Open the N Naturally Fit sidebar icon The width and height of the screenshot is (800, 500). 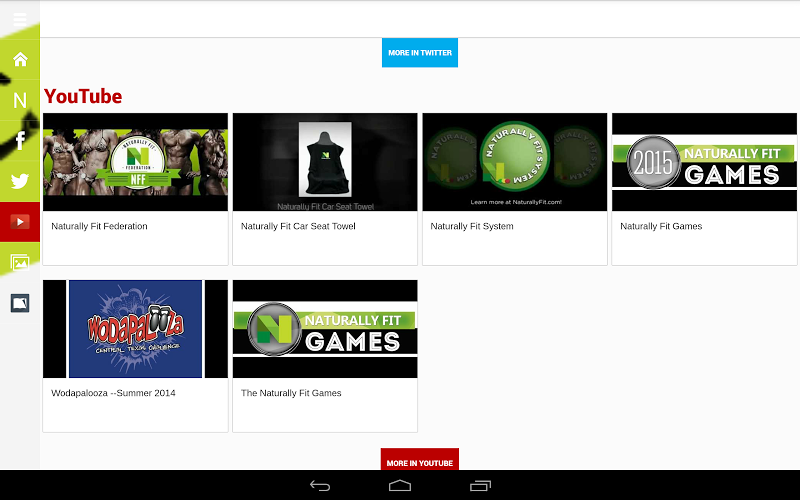(20, 100)
